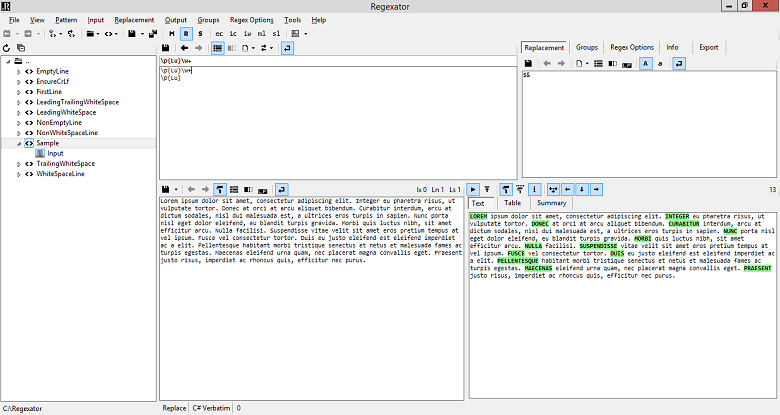Click the back arrow in the pattern toolbar
The image size is (780, 415).
(x=185, y=47)
